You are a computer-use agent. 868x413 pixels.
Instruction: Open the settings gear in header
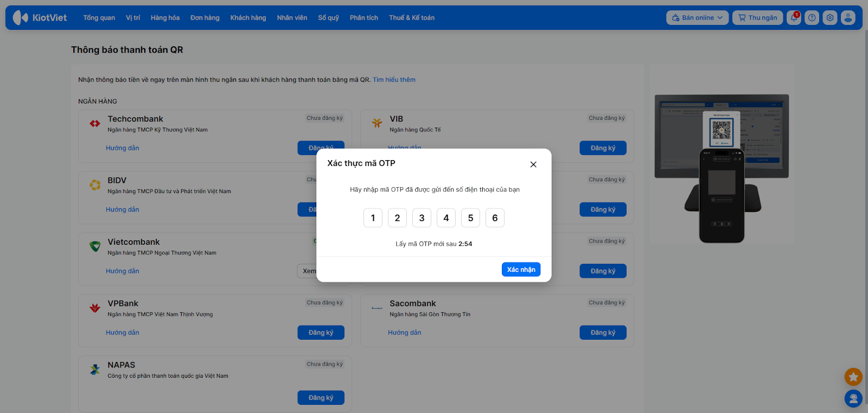coord(830,18)
